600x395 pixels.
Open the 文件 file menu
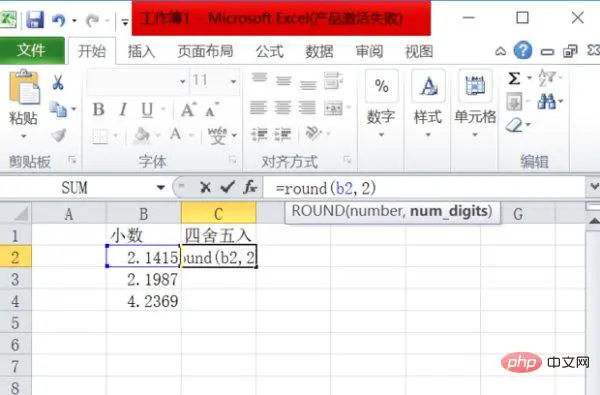[32, 50]
